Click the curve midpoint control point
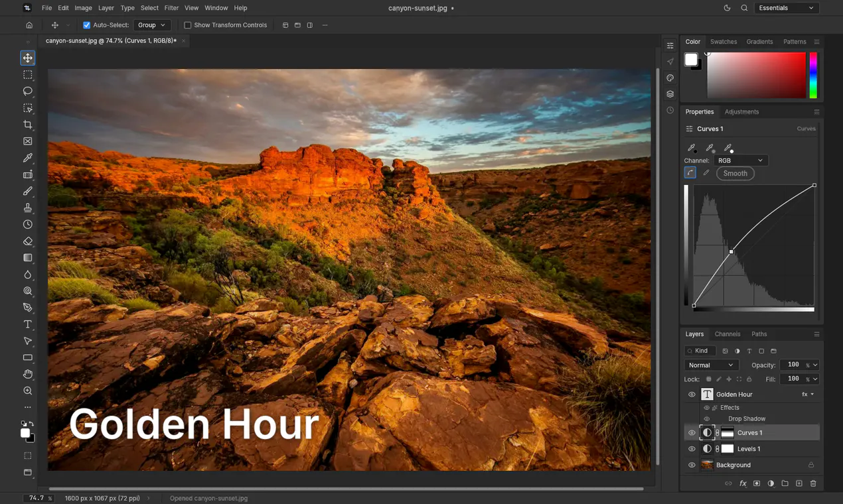 click(731, 251)
